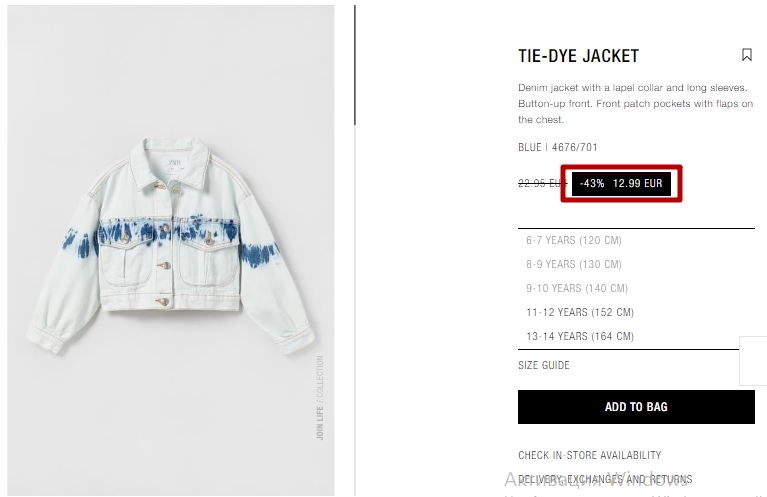Select size 6-7 Years (120 cm)
This screenshot has width=767, height=497.
click(x=574, y=240)
